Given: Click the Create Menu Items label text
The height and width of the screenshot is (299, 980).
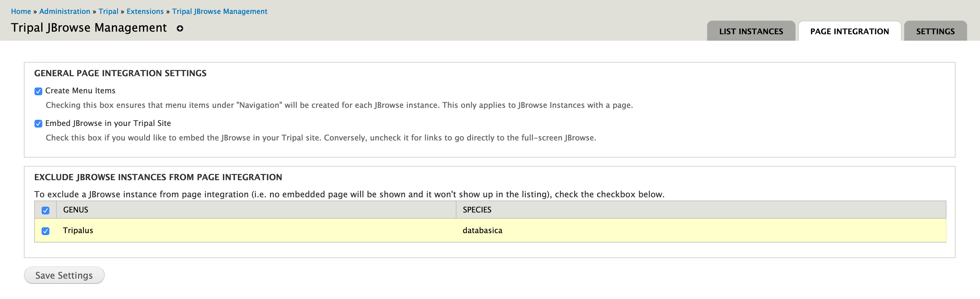Looking at the screenshot, I should 80,91.
